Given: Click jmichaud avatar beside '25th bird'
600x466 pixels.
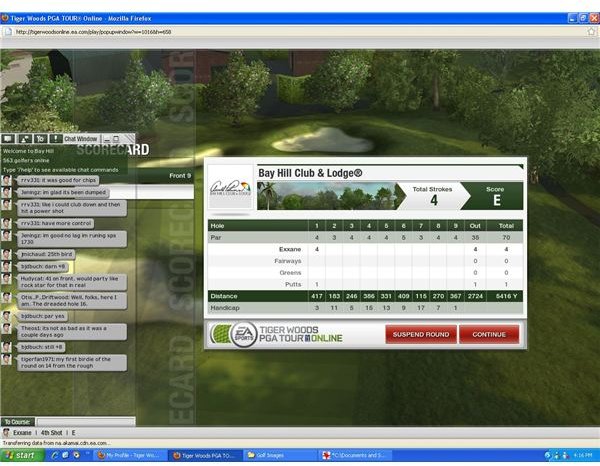Looking at the screenshot, I should [7, 254].
